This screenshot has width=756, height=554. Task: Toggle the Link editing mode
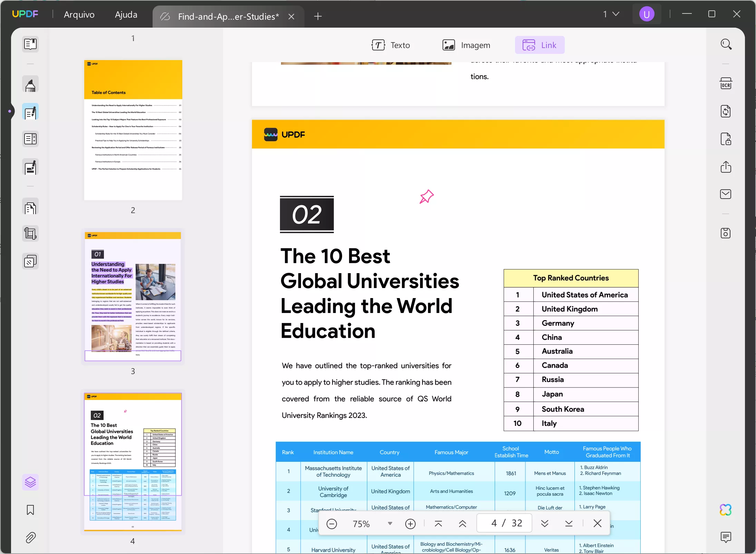(540, 45)
